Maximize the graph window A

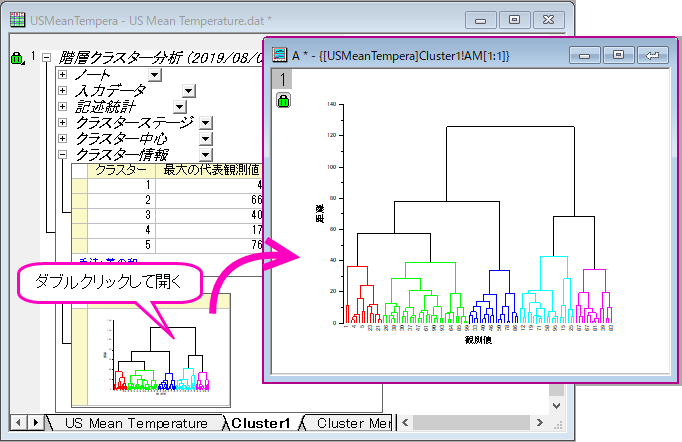pos(618,55)
